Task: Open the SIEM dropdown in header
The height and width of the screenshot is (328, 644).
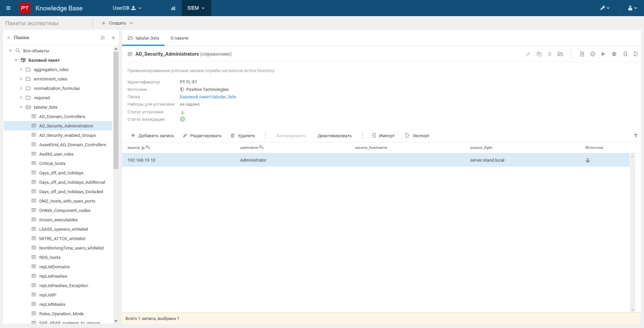Action: point(196,8)
